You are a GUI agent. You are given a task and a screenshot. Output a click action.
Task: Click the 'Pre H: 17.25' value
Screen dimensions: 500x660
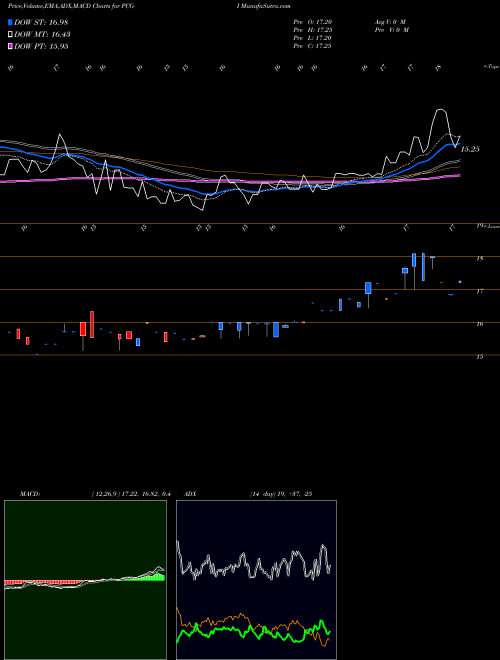click(x=312, y=30)
